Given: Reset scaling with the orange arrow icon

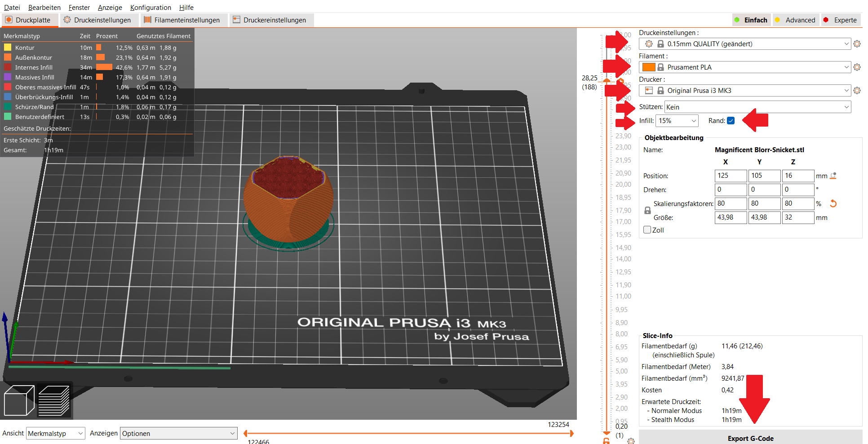Looking at the screenshot, I should pyautogui.click(x=833, y=204).
